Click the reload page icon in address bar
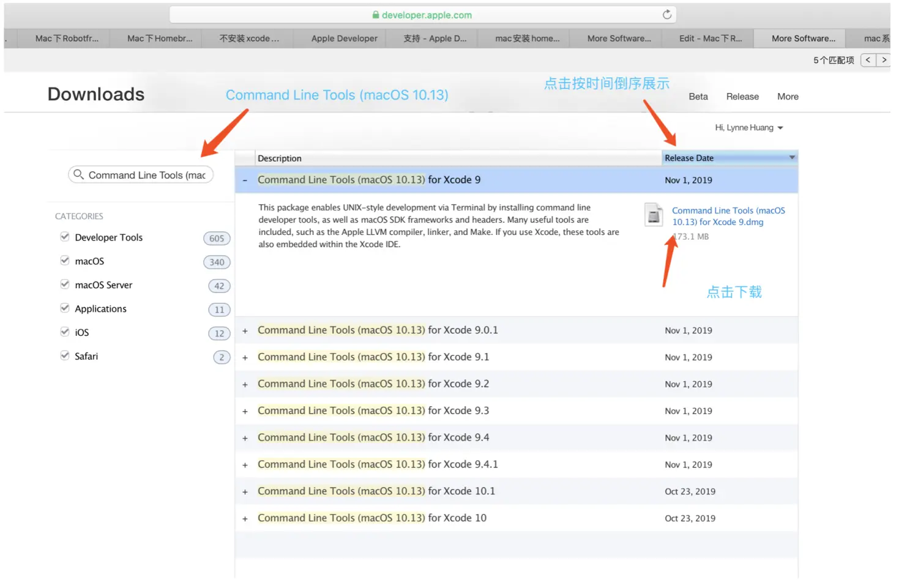 coord(666,15)
